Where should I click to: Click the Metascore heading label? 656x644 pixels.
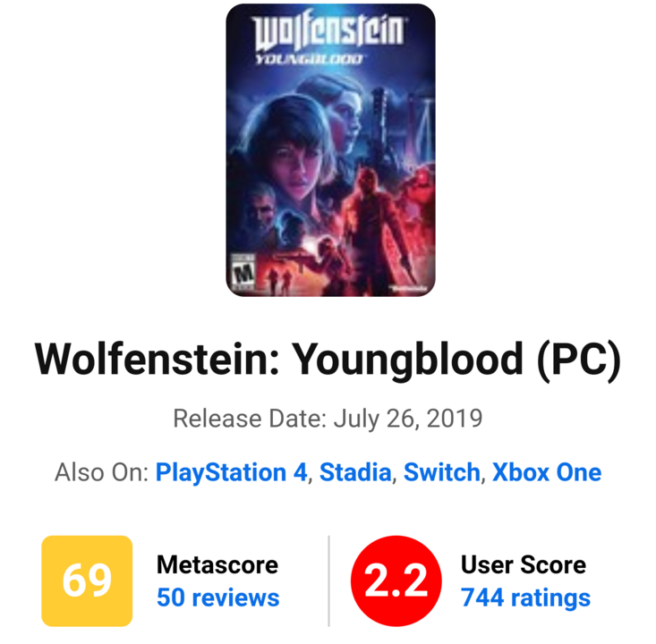click(x=217, y=564)
